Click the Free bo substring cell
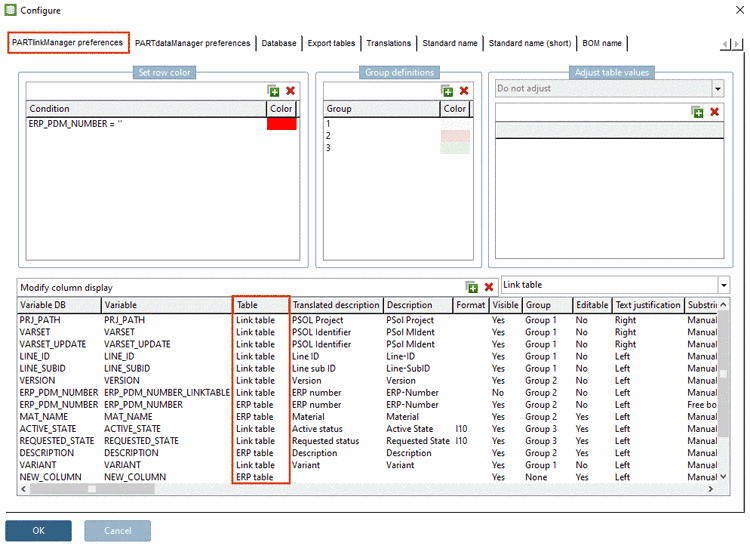The height and width of the screenshot is (549, 750). tap(702, 405)
